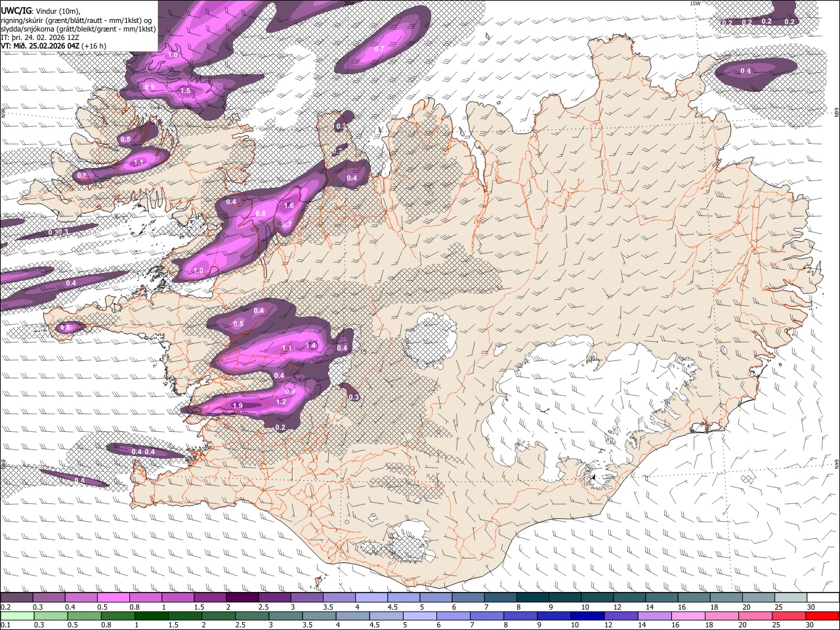Screen dimensions: 840x630
Task: Select the 1 dark green rain legend swatch
Action: point(152,616)
